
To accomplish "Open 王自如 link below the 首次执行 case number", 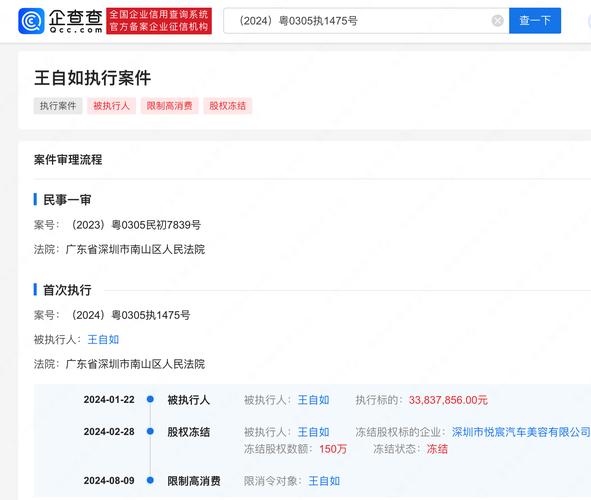I will [x=103, y=339].
